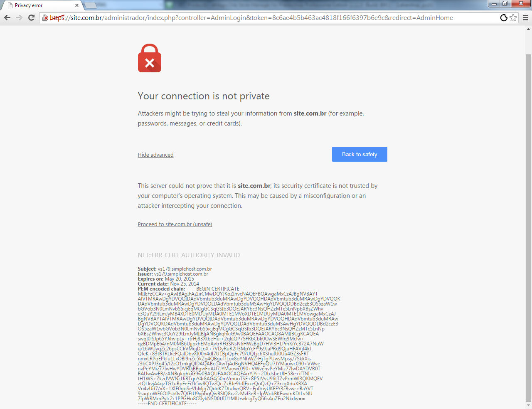
Task: Click the NET::ERR_CERT_AUTHORITY_INVALID error code
Action: coord(189,255)
